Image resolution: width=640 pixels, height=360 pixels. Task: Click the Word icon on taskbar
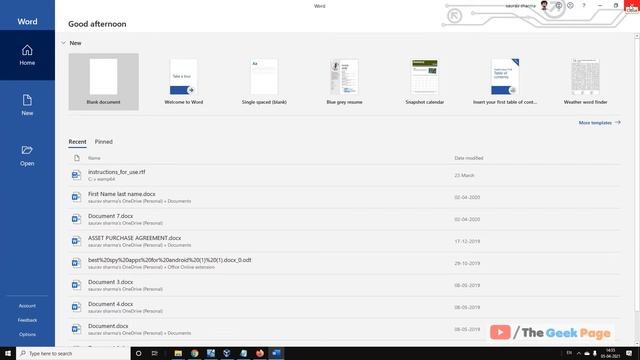276,353
